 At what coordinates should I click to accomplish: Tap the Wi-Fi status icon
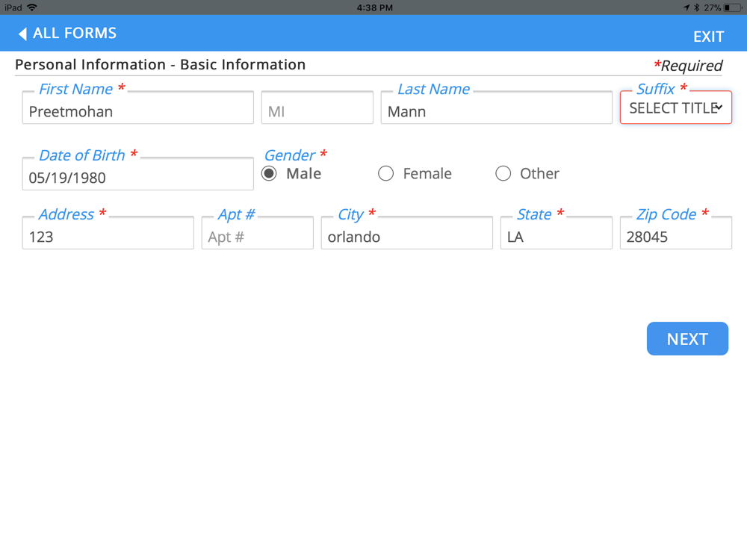pos(32,7)
